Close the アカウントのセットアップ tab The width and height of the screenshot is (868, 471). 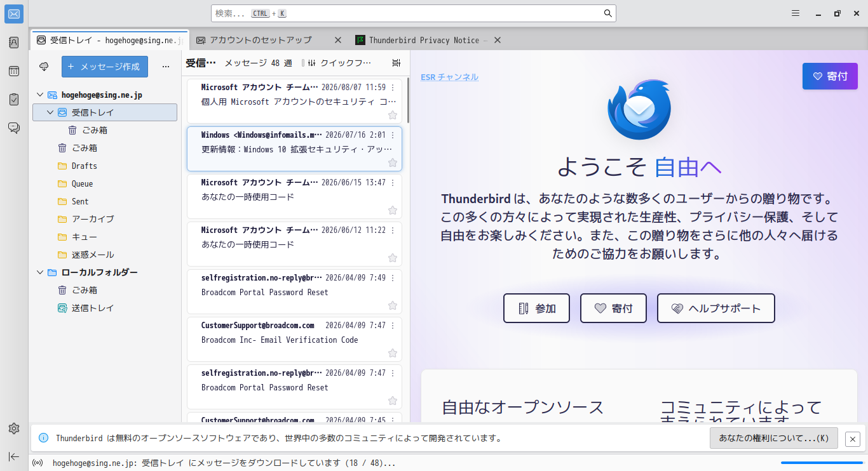(x=338, y=40)
